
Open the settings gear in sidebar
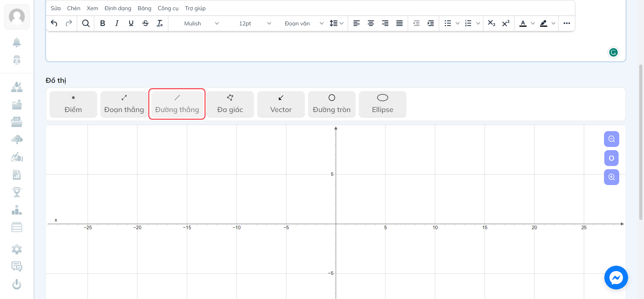pos(17,249)
